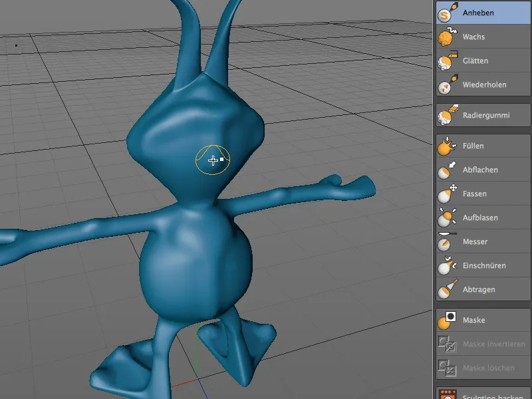This screenshot has height=399, width=532.
Task: Click the Maske label
Action: (x=473, y=320)
